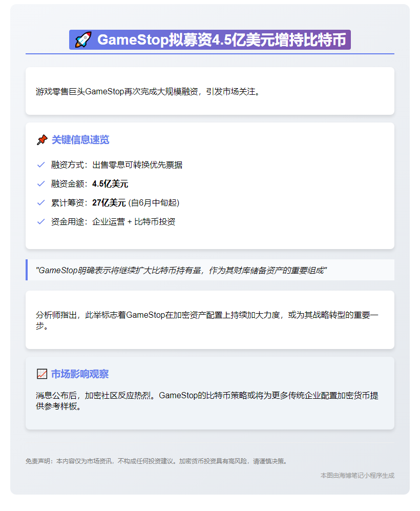Click the checkmark next to 资金用途
This screenshot has height=511, width=420.
coord(41,221)
